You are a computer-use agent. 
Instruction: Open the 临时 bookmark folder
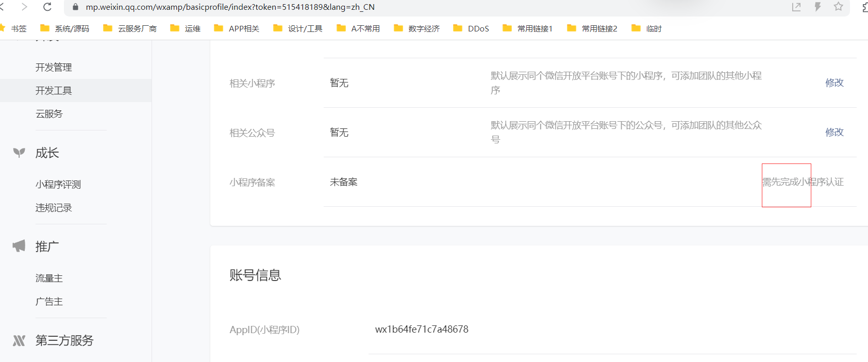point(647,28)
